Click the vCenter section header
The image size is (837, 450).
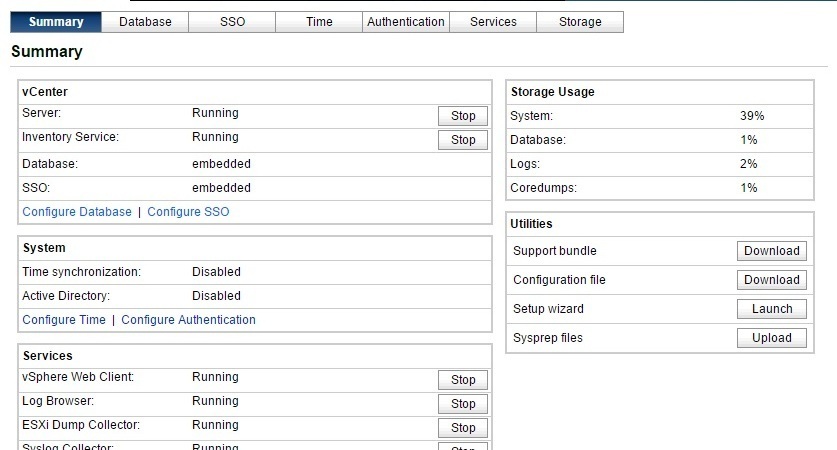click(x=45, y=92)
